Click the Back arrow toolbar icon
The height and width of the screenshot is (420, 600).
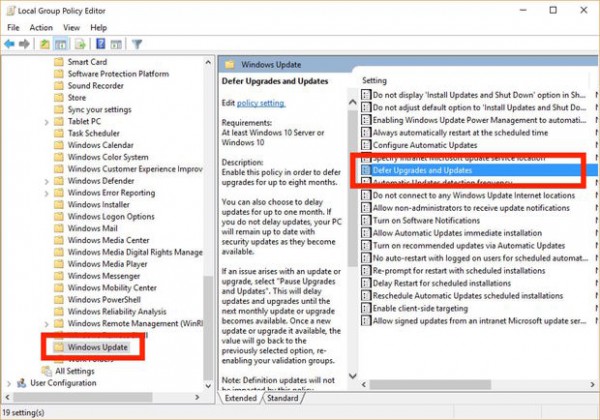click(9, 44)
